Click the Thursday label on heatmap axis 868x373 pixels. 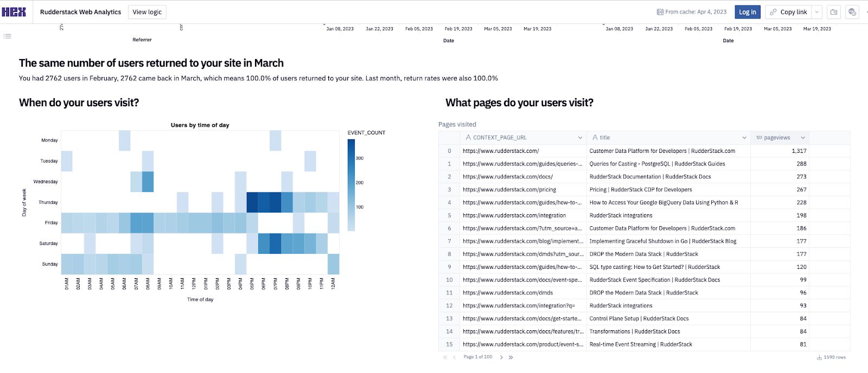(48, 202)
